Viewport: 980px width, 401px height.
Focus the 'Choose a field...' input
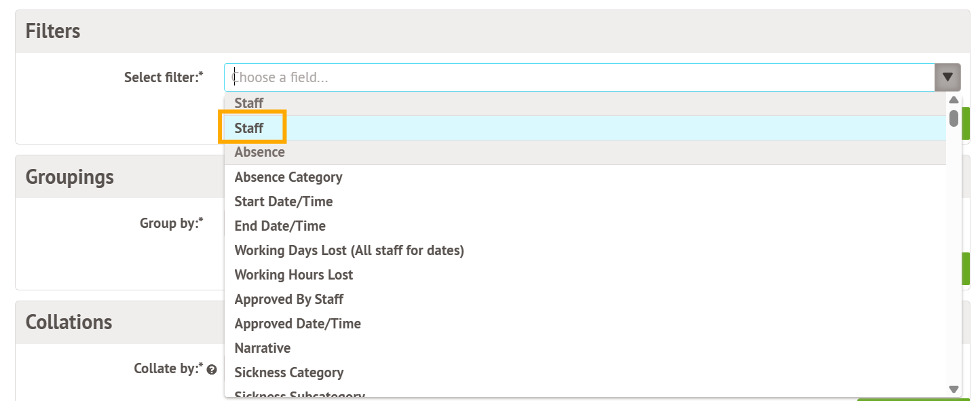point(577,77)
